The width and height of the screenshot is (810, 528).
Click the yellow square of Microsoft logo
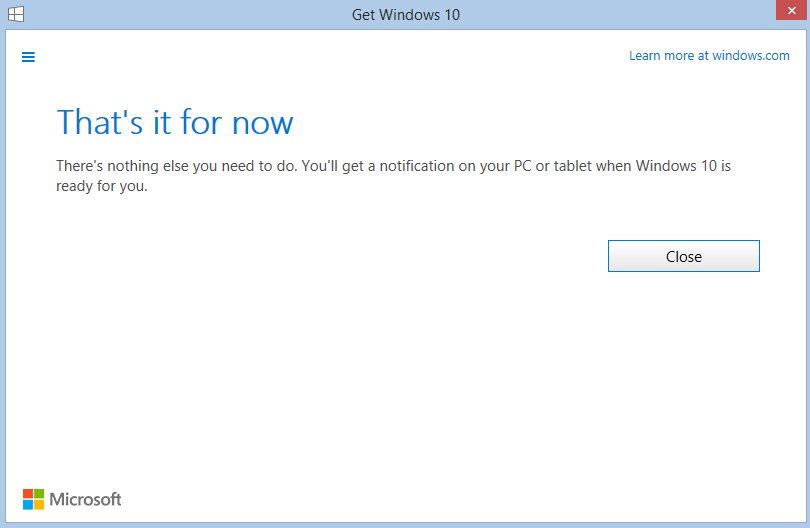[39, 504]
